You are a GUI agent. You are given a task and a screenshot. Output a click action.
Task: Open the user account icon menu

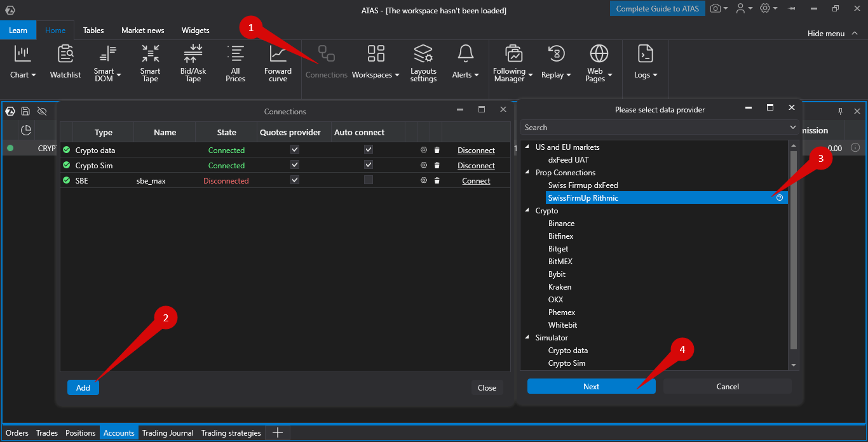click(740, 8)
